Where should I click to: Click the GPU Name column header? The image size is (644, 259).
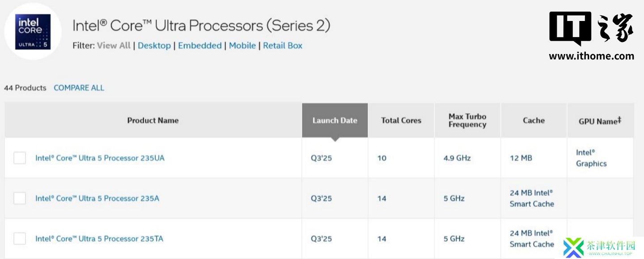coord(600,121)
